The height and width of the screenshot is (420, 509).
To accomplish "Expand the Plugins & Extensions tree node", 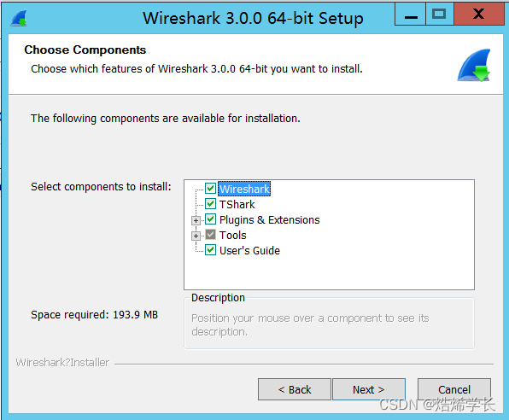I will point(196,221).
